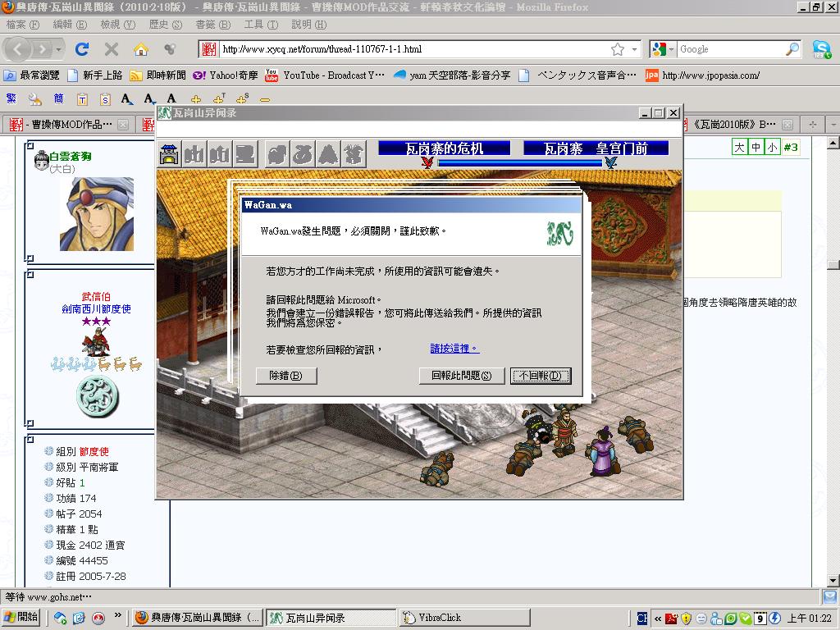
Task: Open the 工具 (Tools) menu
Action: click(x=261, y=25)
